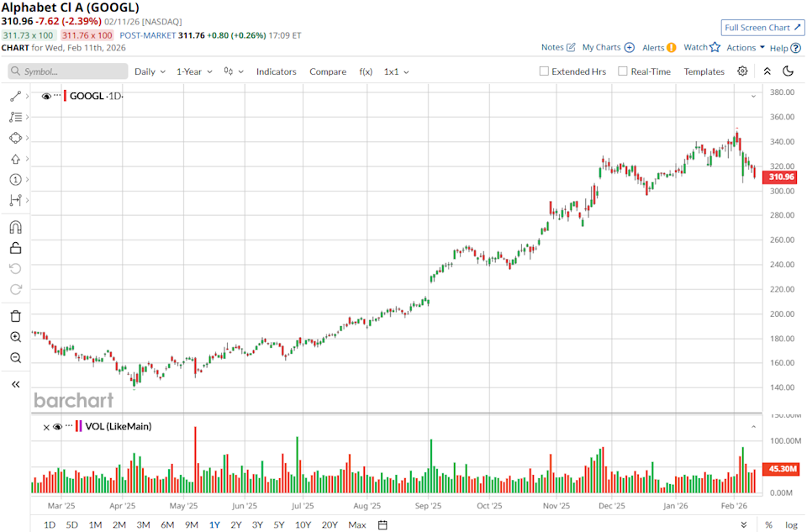Click the Full Screen Chart button
This screenshot has width=807, height=532.
762,28
